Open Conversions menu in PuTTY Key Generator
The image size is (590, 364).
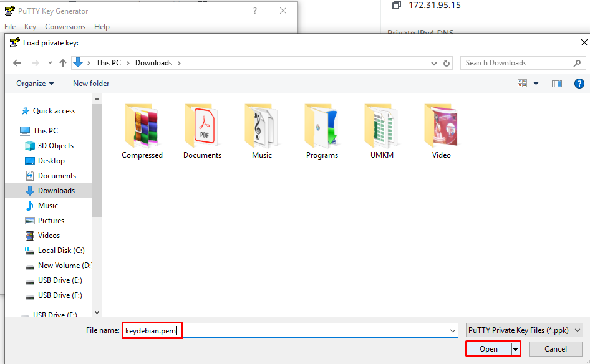pos(65,27)
